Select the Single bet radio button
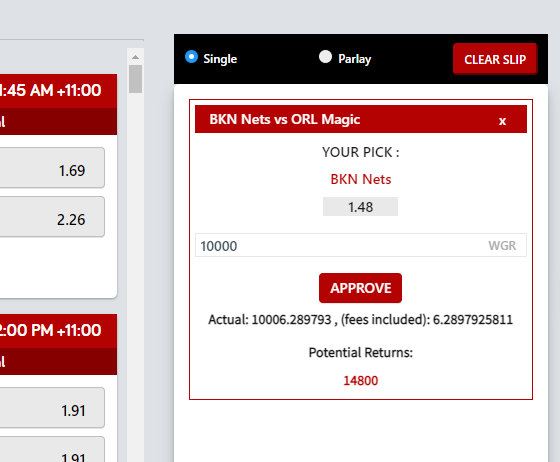 [191, 57]
